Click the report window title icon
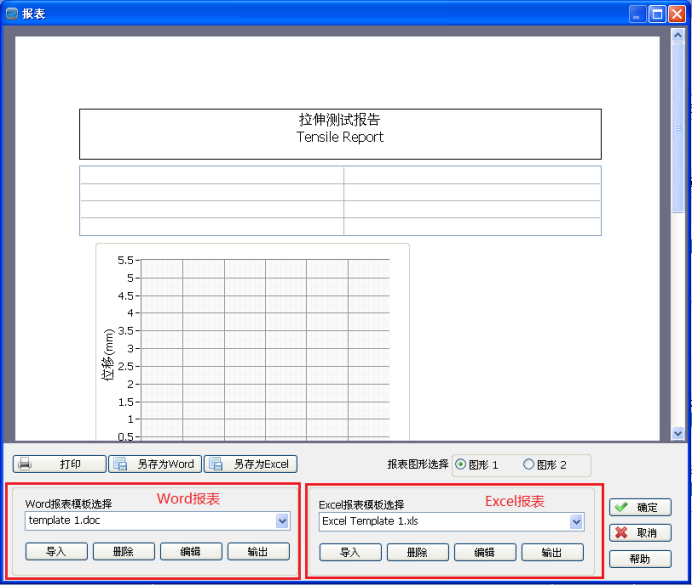This screenshot has width=692, height=585. [12, 13]
